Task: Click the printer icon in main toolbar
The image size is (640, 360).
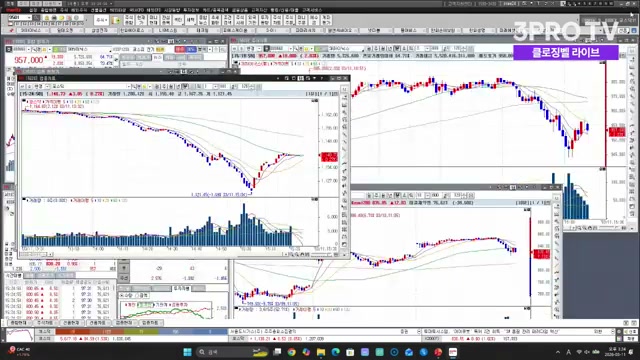Action: click(54, 18)
